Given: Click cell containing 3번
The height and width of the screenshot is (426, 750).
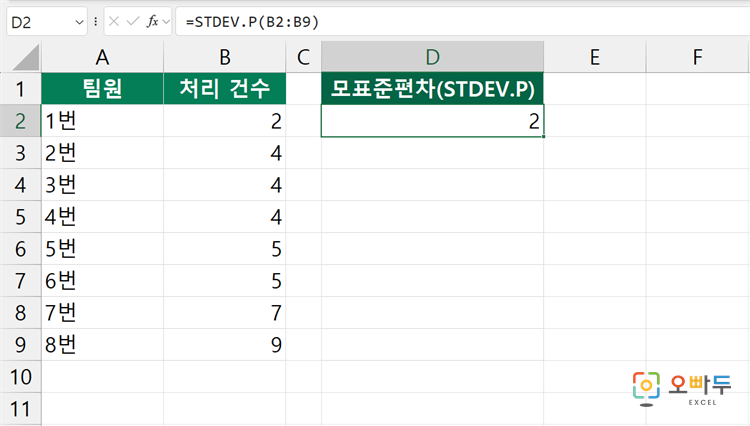Looking at the screenshot, I should [x=102, y=185].
